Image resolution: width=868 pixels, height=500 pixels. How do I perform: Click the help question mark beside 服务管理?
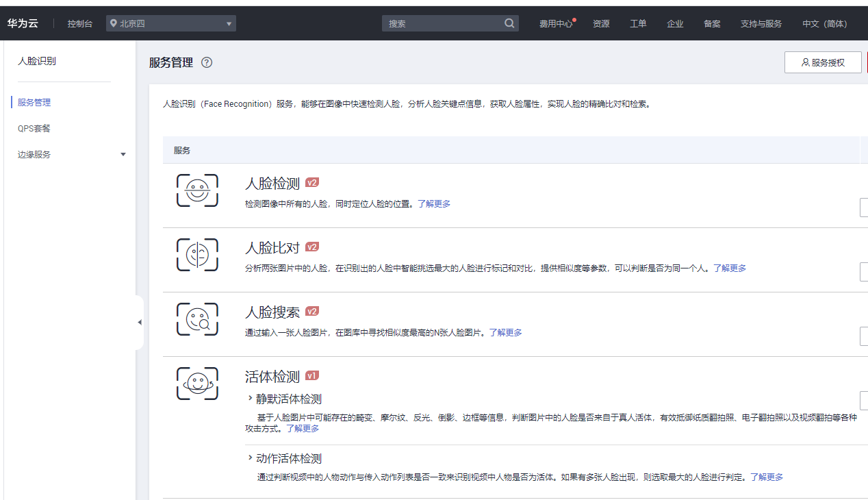pos(207,62)
